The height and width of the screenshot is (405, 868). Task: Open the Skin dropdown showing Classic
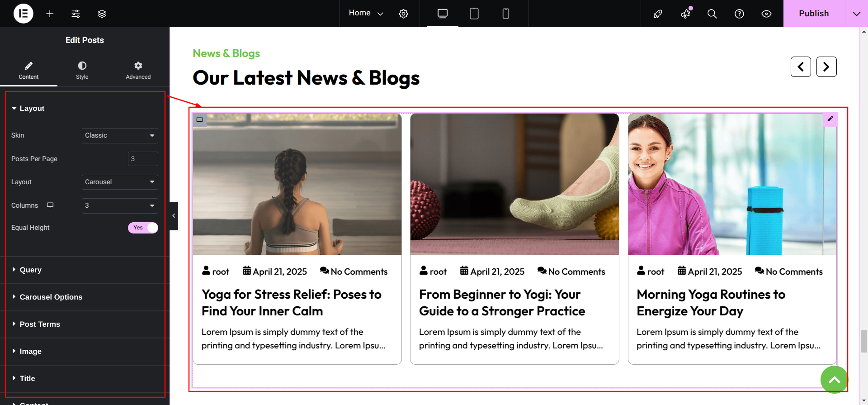tap(120, 135)
